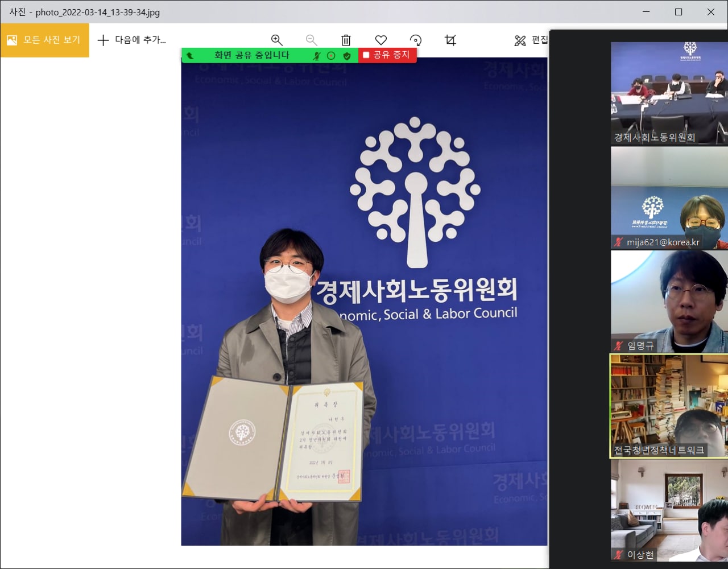
Task: Select the 이상현 participant video
Action: 669,510
